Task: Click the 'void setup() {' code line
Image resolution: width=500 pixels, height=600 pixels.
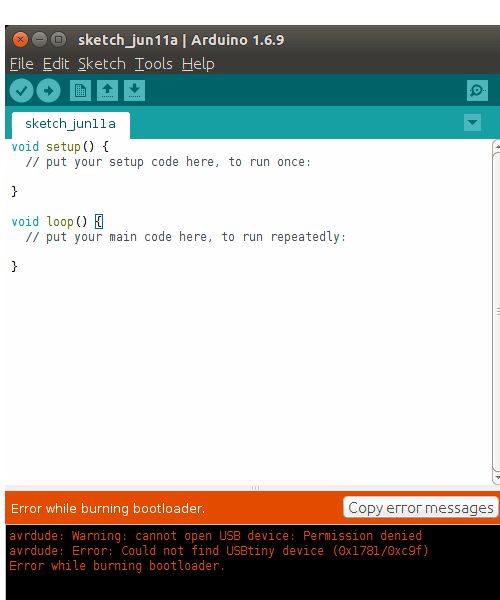Action: 60,147
